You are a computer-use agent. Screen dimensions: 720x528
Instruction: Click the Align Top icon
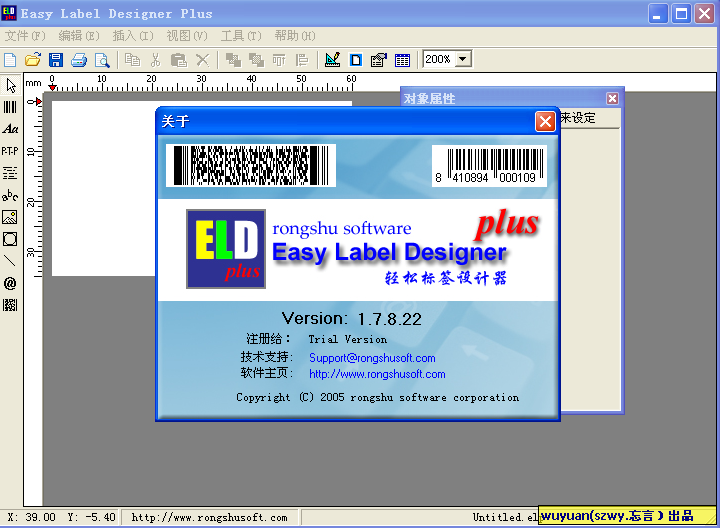(x=279, y=60)
